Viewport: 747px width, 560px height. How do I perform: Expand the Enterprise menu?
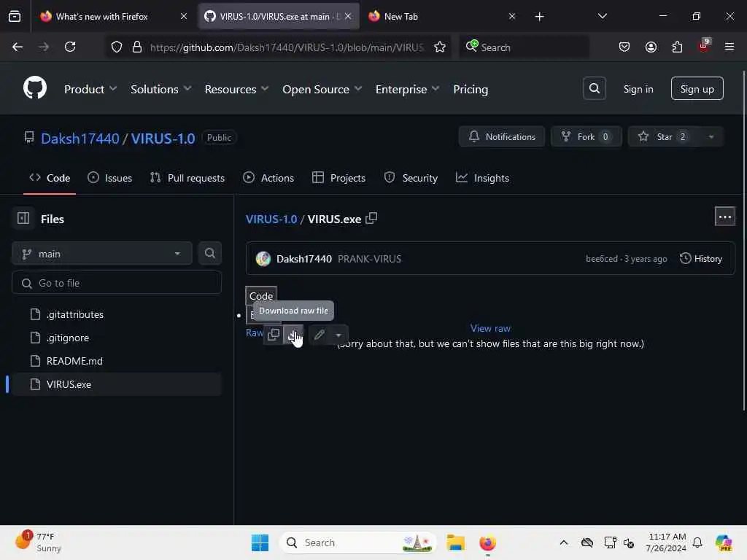click(407, 89)
